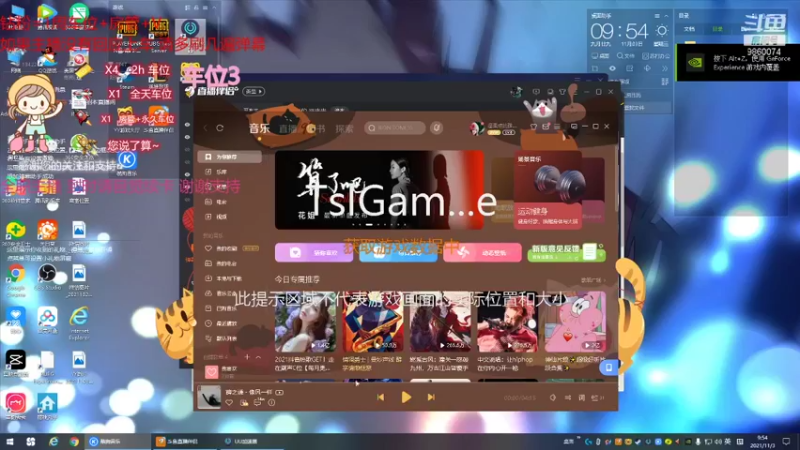The image size is (800, 450).
Task: Skip to the previous track
Action: pyautogui.click(x=381, y=397)
